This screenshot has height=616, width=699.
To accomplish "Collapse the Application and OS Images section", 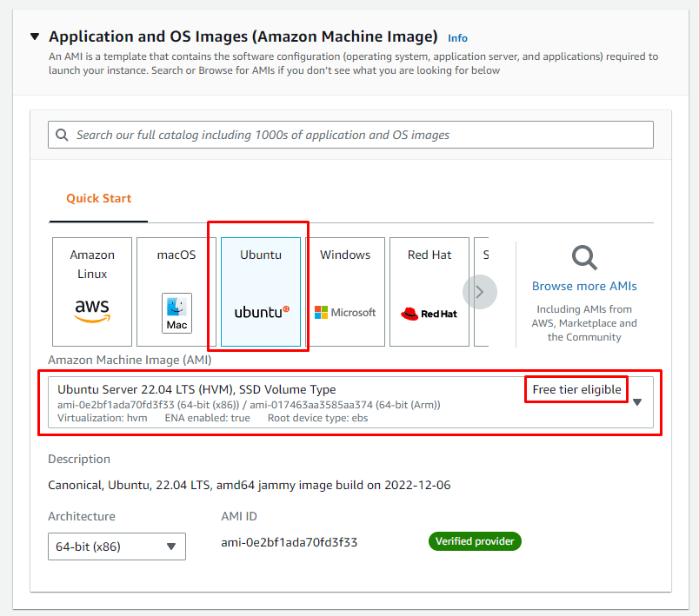I will pyautogui.click(x=35, y=36).
